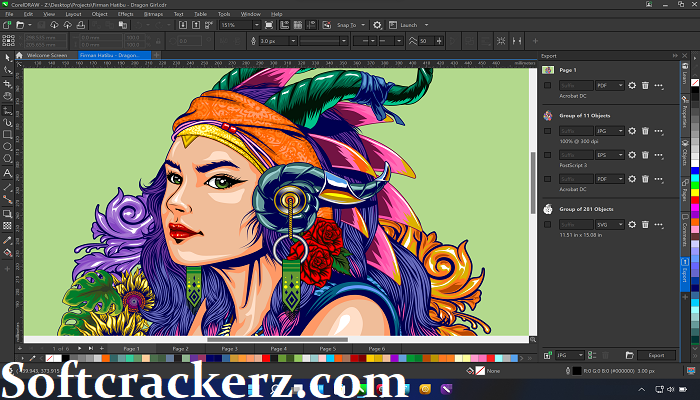The width and height of the screenshot is (700, 400).
Task: Open SVG format dropdown
Action: 610,225
